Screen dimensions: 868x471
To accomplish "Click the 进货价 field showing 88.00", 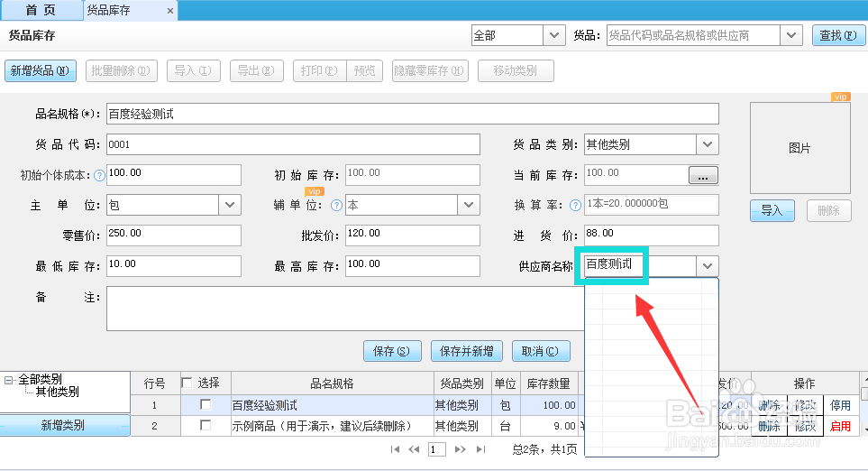I will [652, 235].
